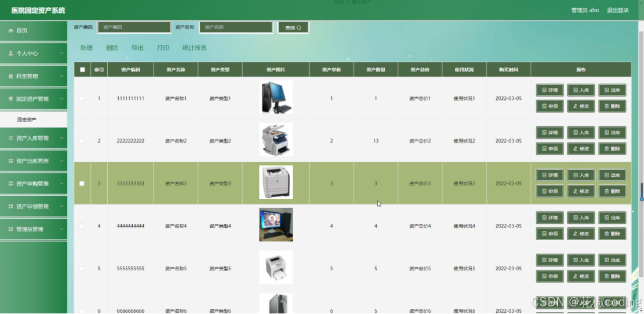The height and width of the screenshot is (314, 644).
Task: Click 入库 for asset 资产名称5
Action: pos(581,260)
